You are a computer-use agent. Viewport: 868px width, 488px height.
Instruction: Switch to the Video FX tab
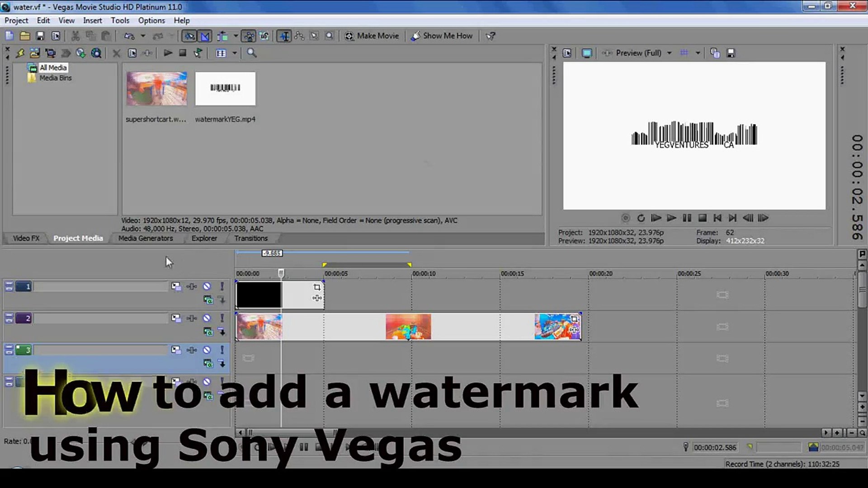[x=26, y=238]
